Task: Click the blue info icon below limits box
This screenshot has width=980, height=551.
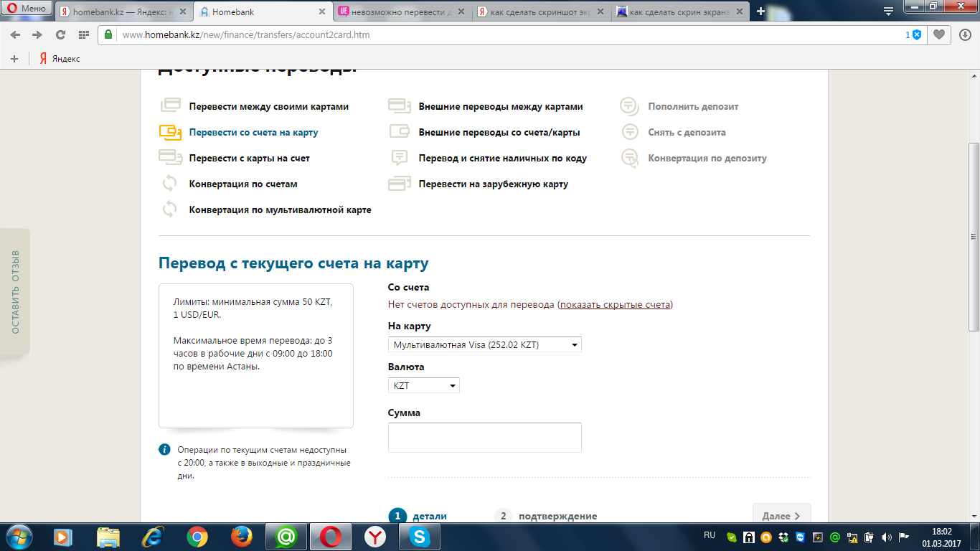Action: pyautogui.click(x=164, y=450)
